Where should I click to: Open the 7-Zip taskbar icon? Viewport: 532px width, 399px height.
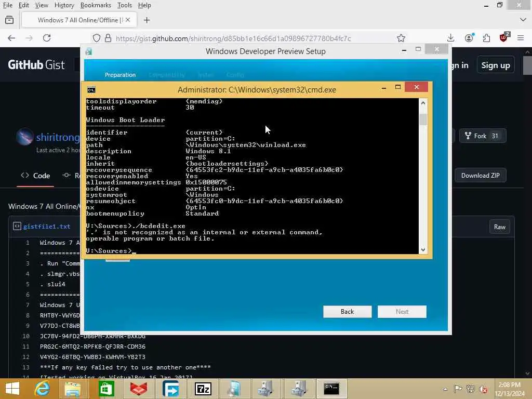203,389
